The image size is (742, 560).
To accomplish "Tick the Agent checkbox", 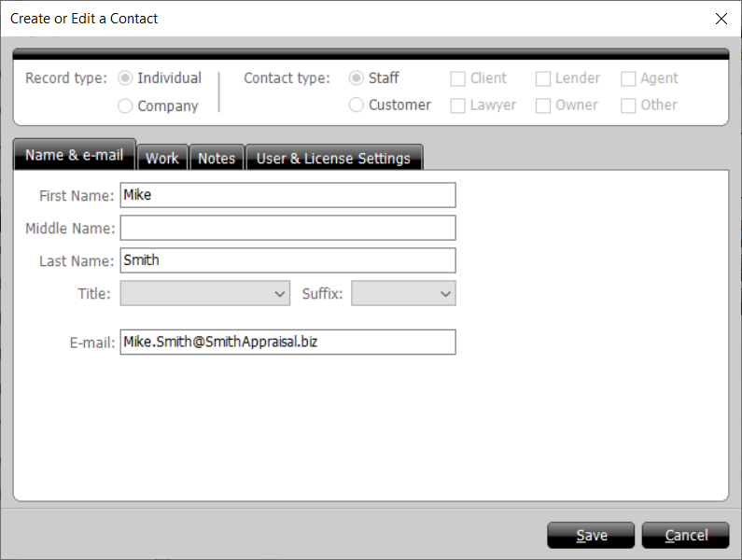I will pyautogui.click(x=628, y=79).
